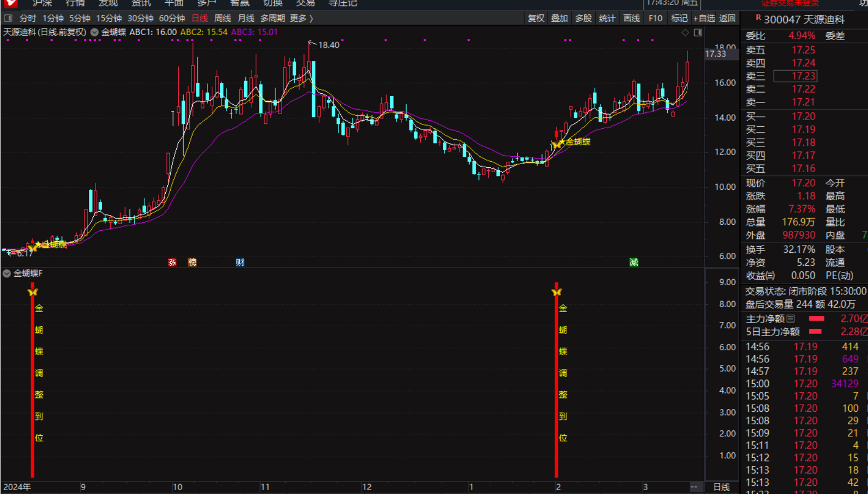The height and width of the screenshot is (494, 868).
Task: Click the green 减 event marker
Action: (634, 263)
